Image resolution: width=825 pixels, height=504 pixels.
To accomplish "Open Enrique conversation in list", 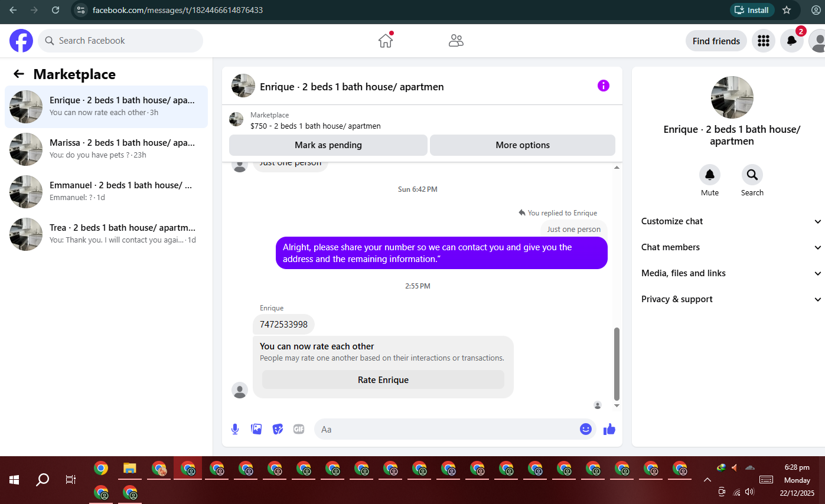I will point(106,107).
